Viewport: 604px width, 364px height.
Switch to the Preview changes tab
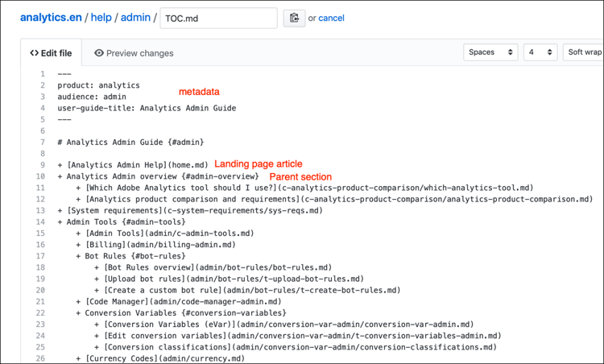point(134,53)
